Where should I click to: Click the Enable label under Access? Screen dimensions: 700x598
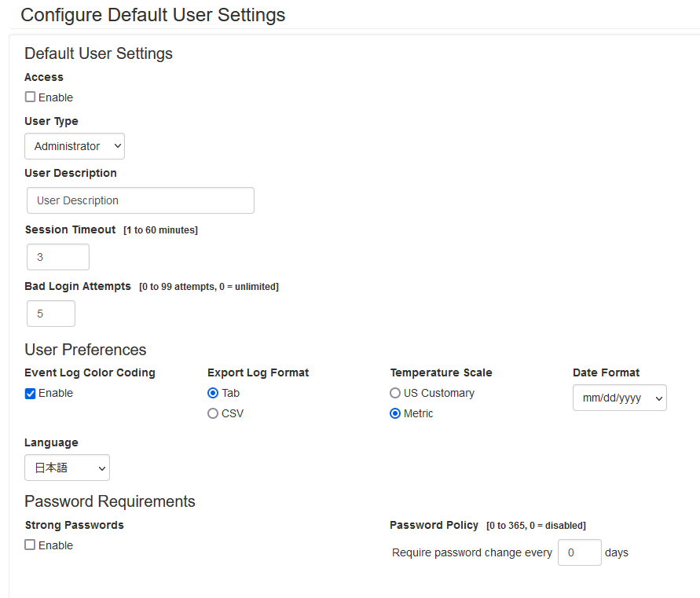pos(55,97)
